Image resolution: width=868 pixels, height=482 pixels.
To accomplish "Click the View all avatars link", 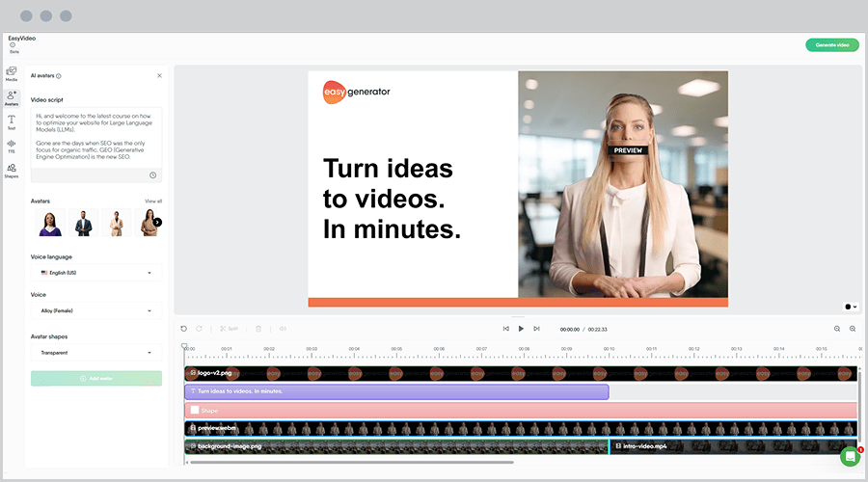I will pyautogui.click(x=153, y=201).
